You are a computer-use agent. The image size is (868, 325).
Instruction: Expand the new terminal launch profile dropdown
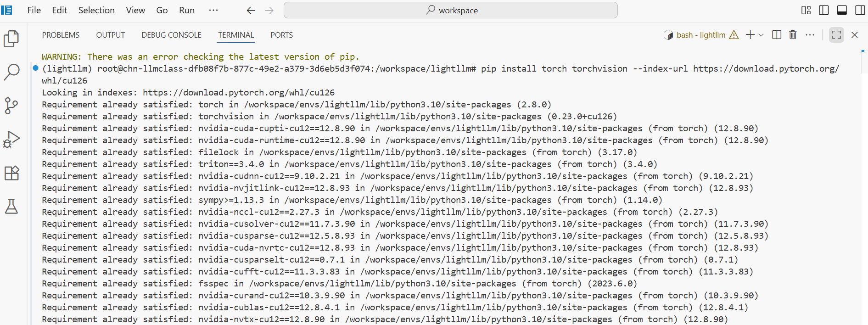[762, 35]
